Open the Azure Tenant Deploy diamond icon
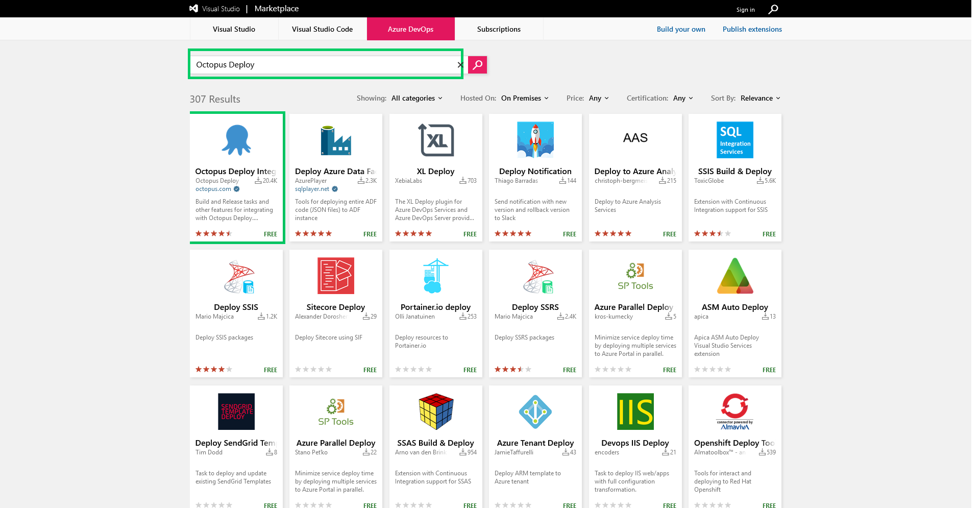Screen dimensions: 980x508 coord(535,412)
